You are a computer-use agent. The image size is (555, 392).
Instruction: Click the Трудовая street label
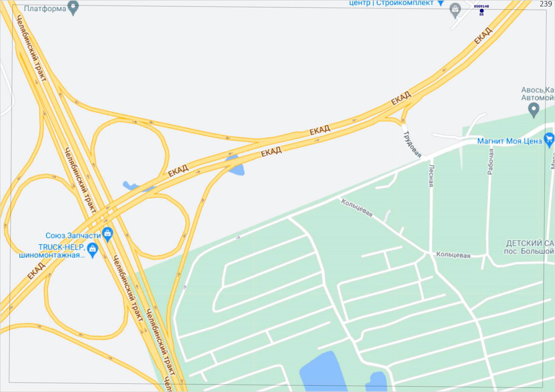click(412, 144)
